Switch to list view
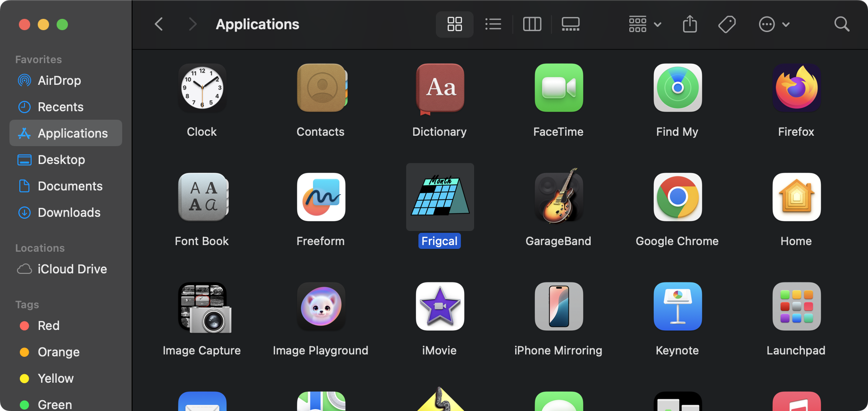 (x=493, y=24)
